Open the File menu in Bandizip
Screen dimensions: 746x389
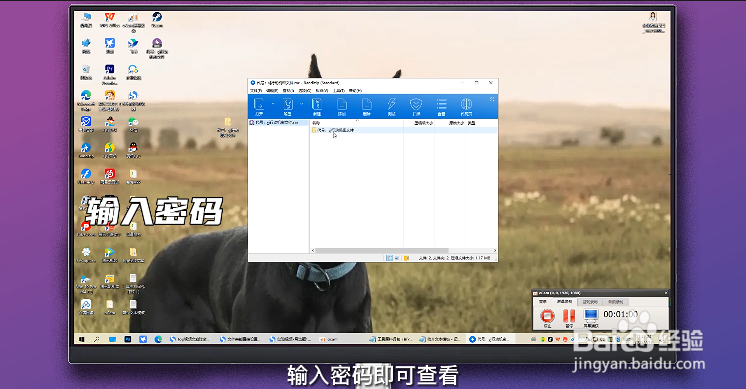(256, 90)
